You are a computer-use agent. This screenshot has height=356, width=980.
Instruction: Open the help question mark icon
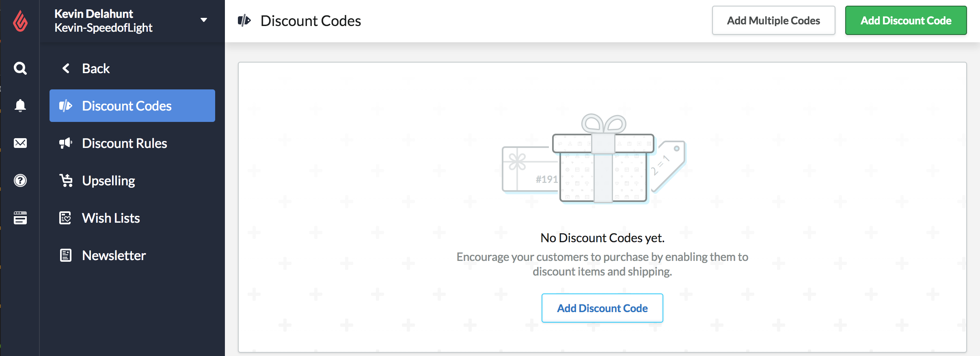click(x=20, y=180)
